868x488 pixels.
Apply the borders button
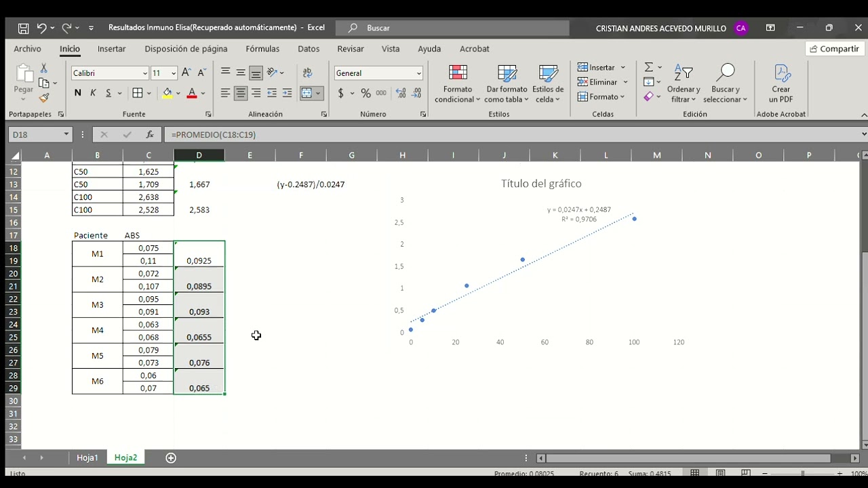(138, 93)
